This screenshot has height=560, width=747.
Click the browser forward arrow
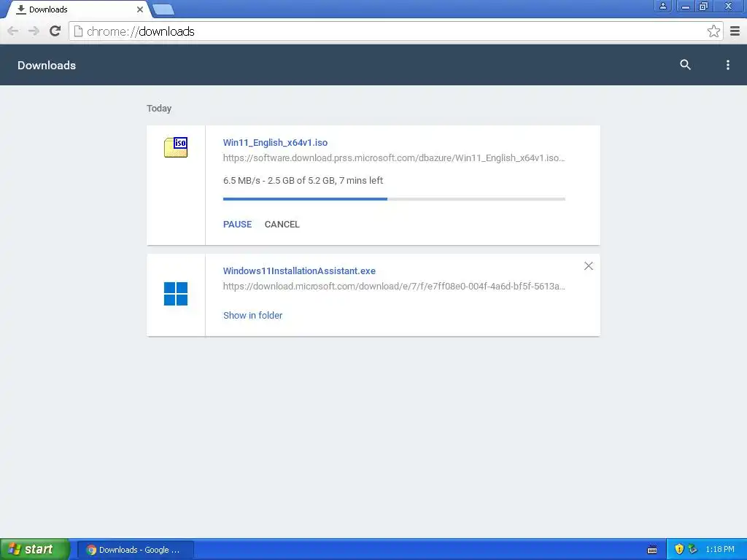point(34,31)
